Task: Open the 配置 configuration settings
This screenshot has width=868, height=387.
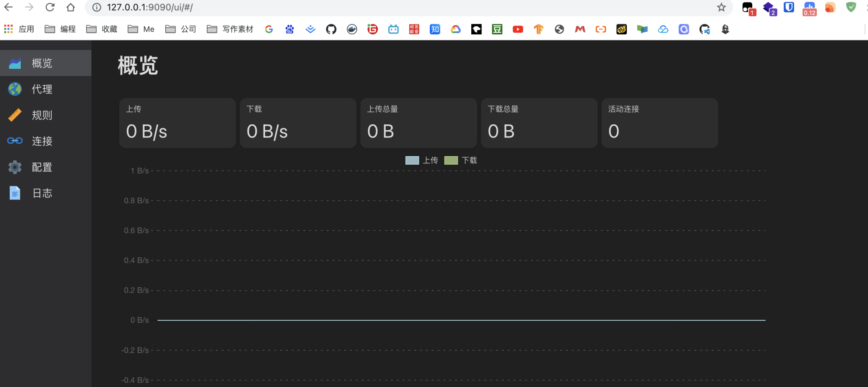Action: click(42, 167)
